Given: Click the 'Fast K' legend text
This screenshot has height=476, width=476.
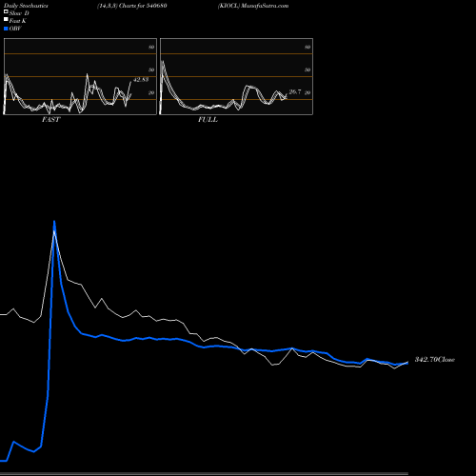Looking at the screenshot, I should (18, 21).
